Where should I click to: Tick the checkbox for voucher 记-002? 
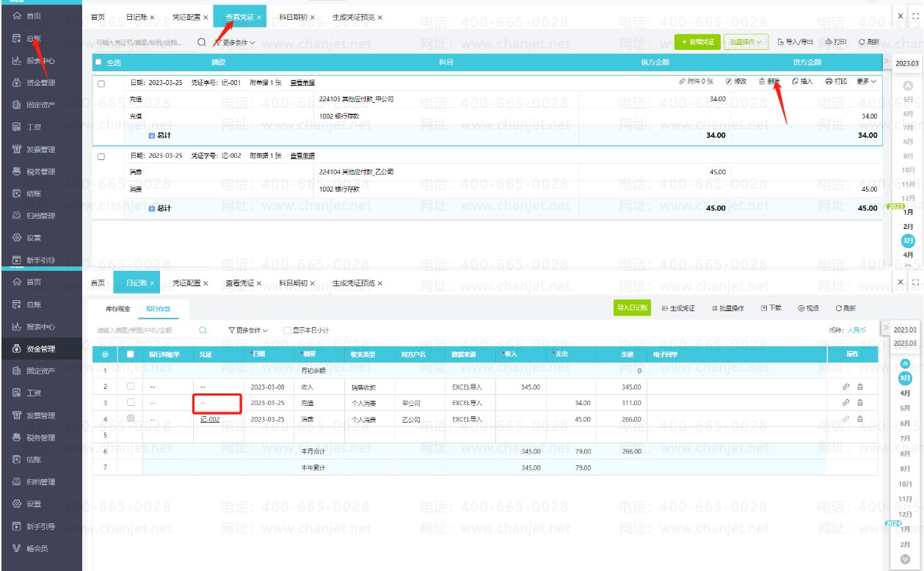tap(101, 156)
